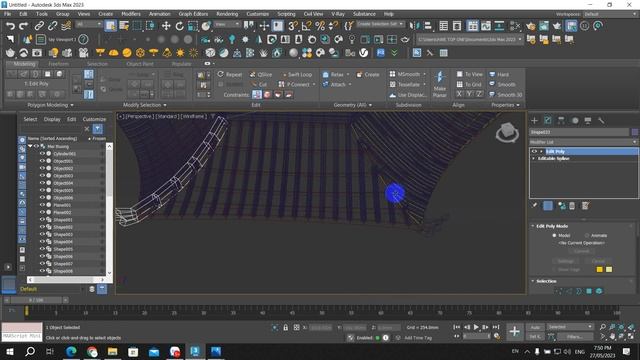Open the Rendering menu

[227, 14]
